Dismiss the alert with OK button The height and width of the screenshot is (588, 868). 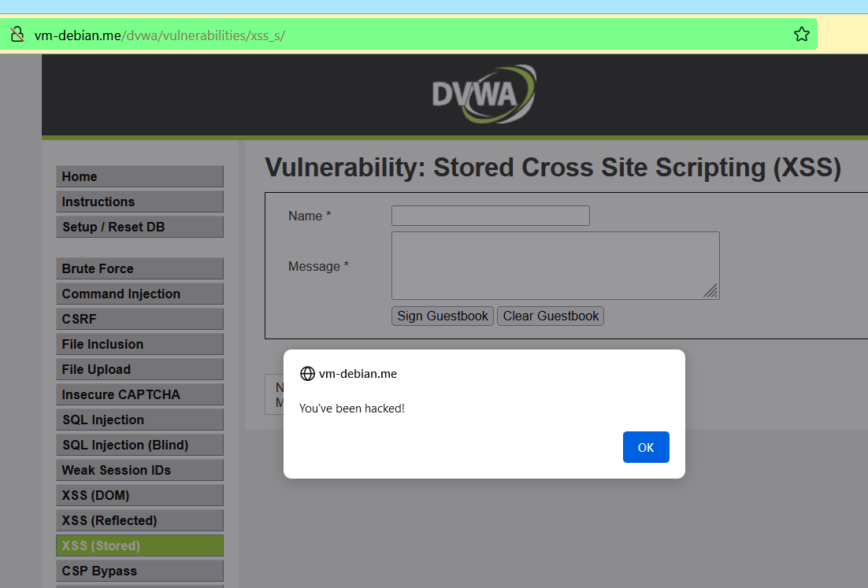(645, 447)
